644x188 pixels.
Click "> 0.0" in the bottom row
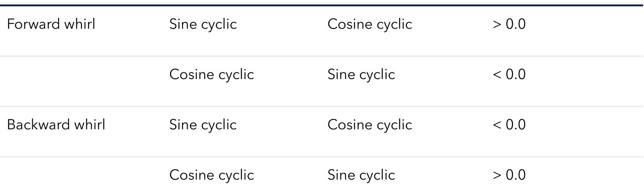click(x=509, y=175)
